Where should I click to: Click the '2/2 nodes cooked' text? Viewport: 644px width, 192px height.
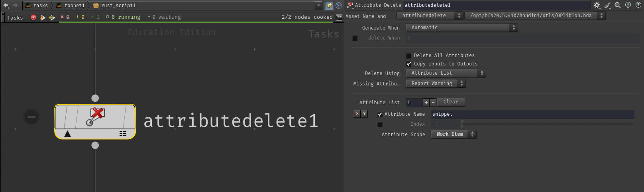(307, 17)
